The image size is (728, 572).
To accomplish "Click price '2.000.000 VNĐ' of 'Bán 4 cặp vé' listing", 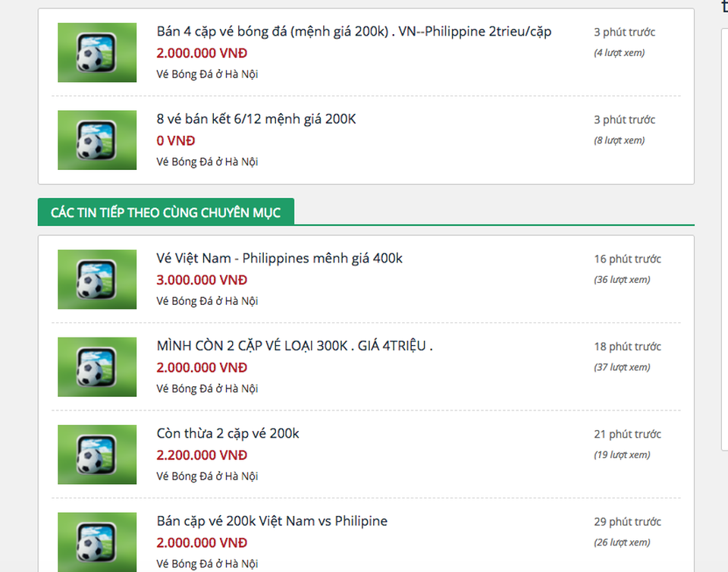I will pos(202,53).
